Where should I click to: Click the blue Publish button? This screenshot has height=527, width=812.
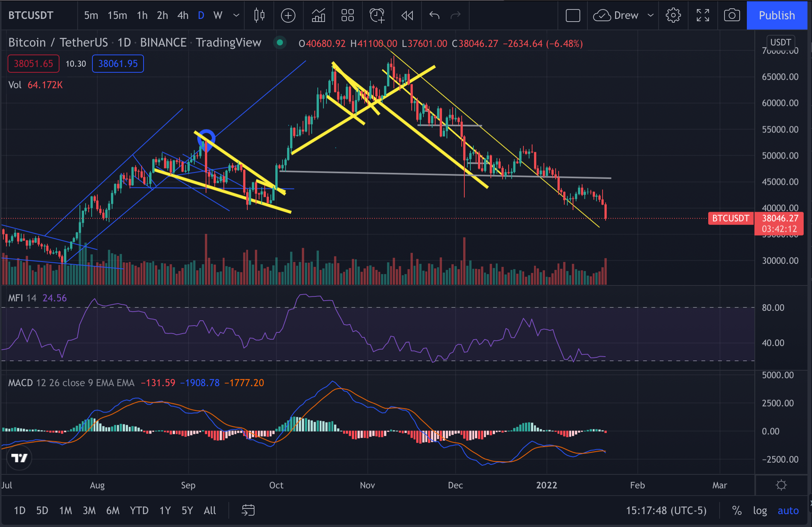777,16
